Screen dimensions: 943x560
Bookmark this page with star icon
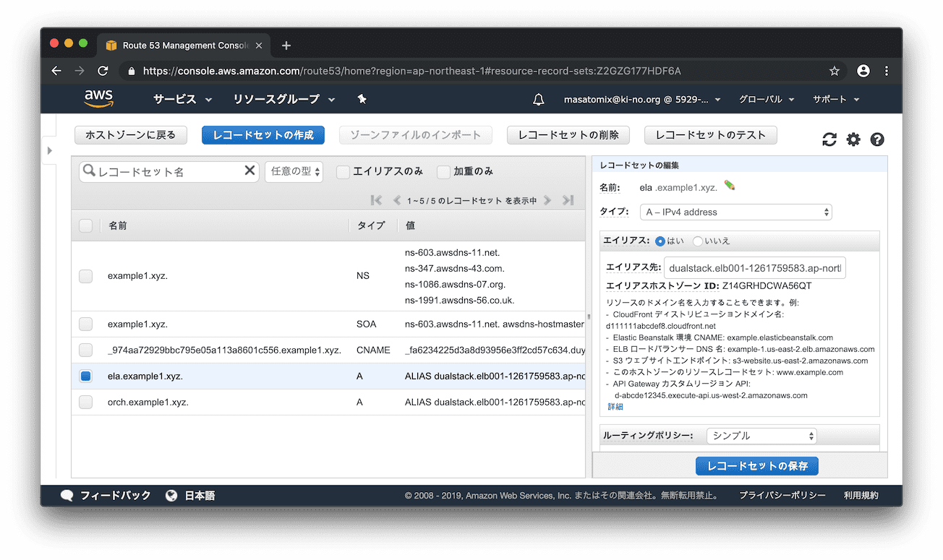[x=834, y=71]
